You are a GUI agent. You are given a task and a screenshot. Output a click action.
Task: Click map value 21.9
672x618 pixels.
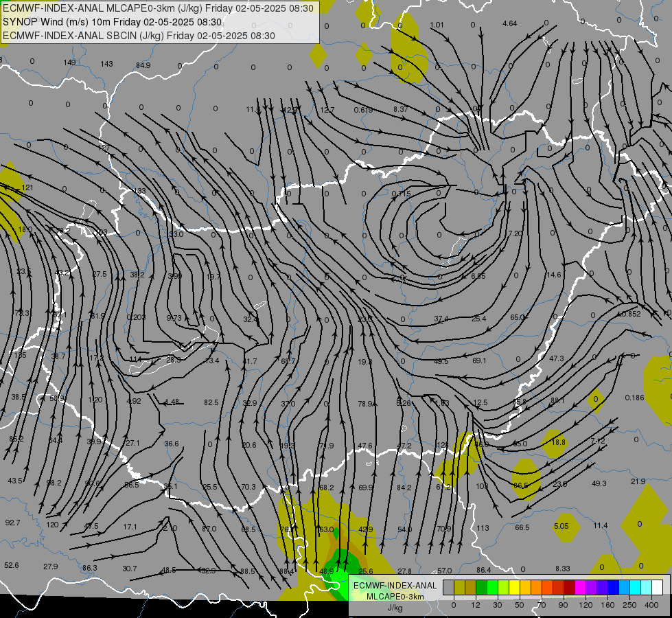[x=638, y=481]
